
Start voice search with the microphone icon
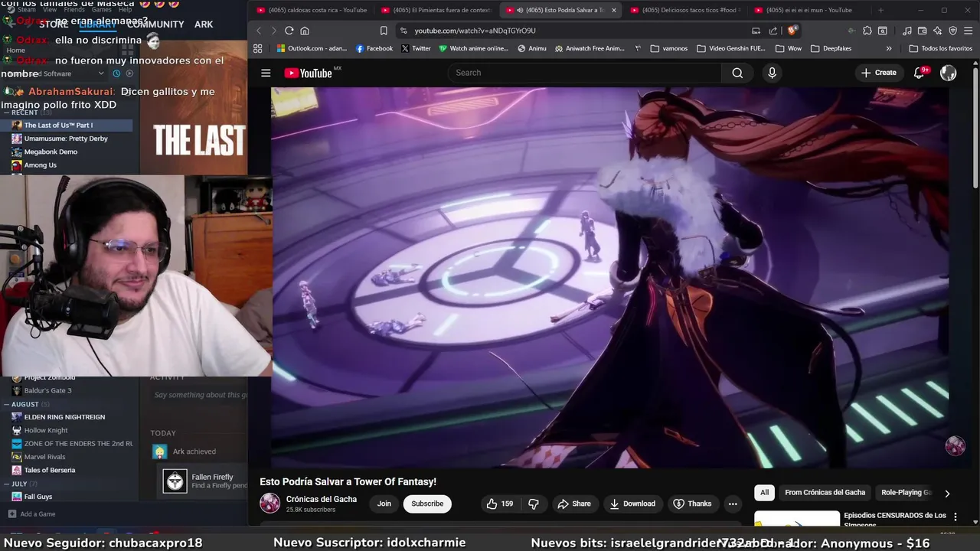tap(772, 73)
